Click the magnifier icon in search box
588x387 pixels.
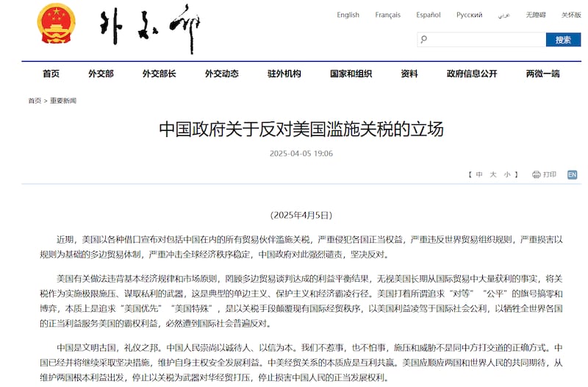pos(424,40)
